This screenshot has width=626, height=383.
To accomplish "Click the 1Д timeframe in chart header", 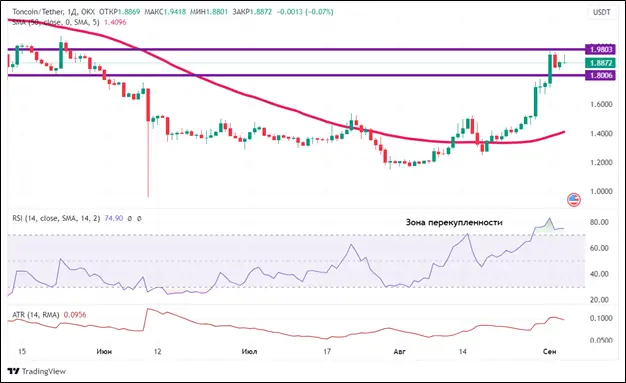I will (72, 12).
